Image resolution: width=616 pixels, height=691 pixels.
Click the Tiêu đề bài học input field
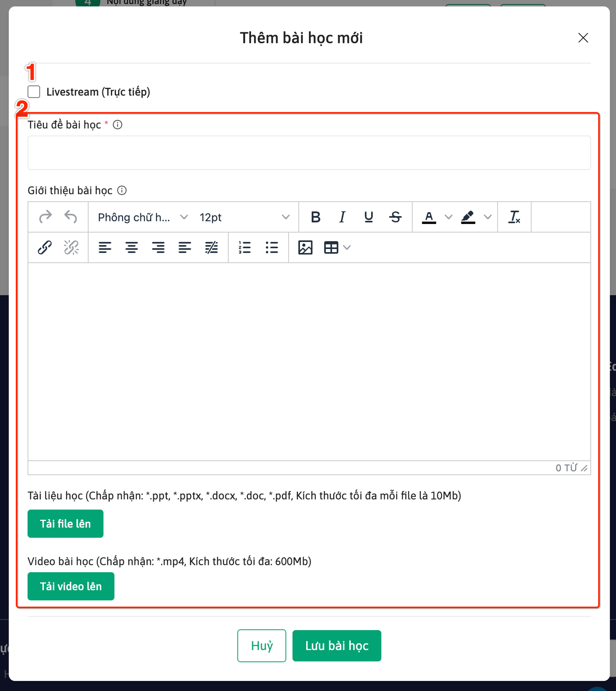coord(309,153)
